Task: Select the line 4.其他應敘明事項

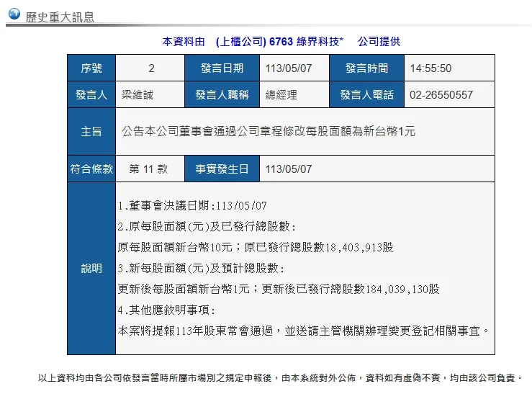Action: tap(166, 310)
